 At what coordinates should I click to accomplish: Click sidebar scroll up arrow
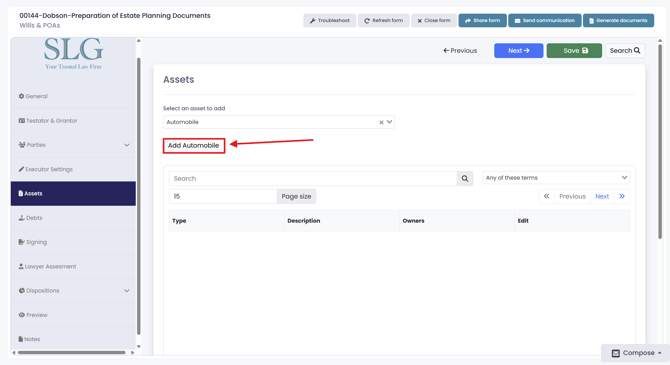pos(138,41)
